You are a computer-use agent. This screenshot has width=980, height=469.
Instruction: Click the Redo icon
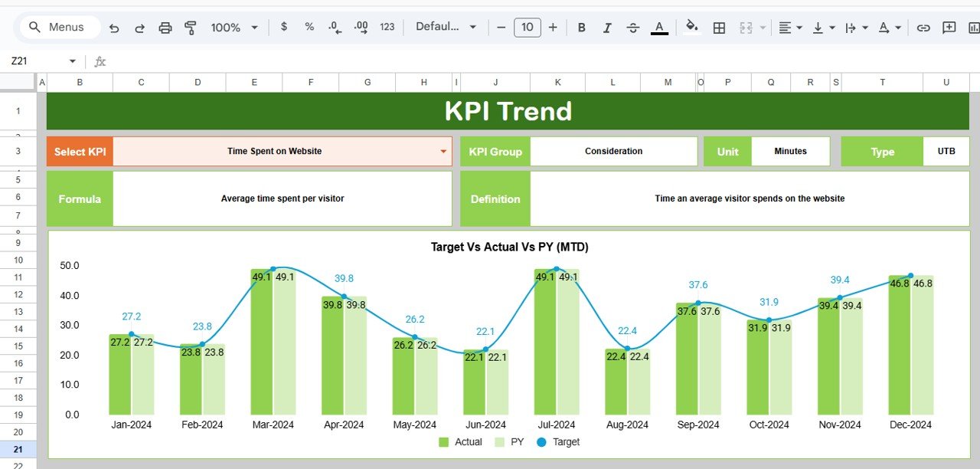(139, 28)
